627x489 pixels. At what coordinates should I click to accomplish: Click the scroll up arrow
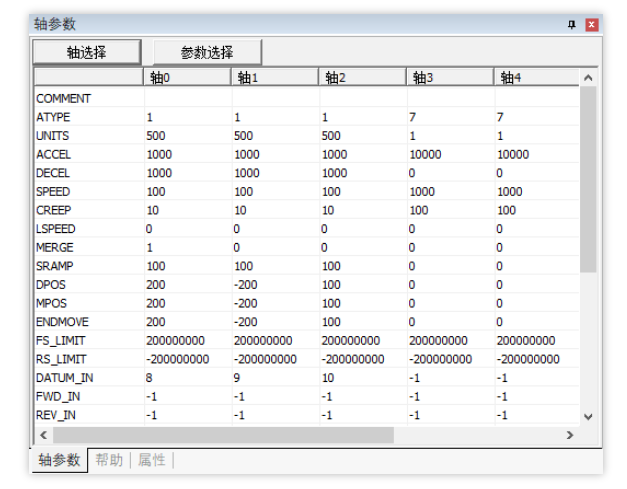click(588, 78)
